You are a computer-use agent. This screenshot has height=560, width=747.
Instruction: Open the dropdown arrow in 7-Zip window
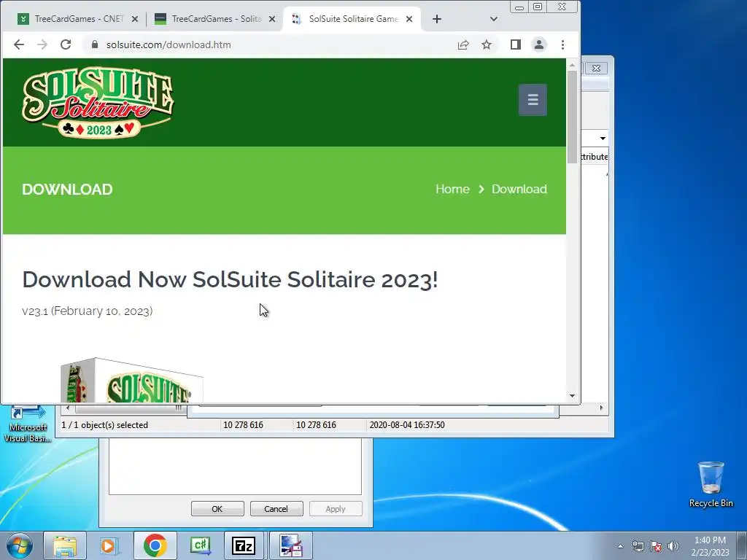click(603, 139)
